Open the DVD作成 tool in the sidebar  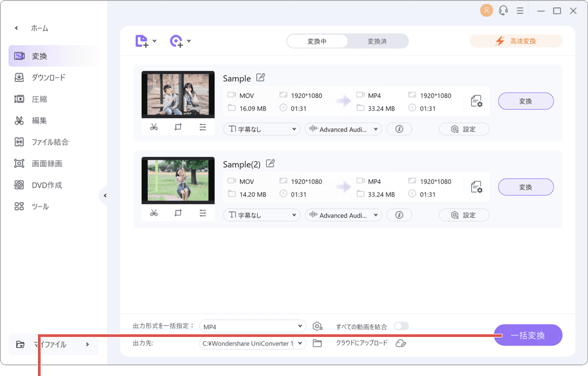click(x=47, y=185)
